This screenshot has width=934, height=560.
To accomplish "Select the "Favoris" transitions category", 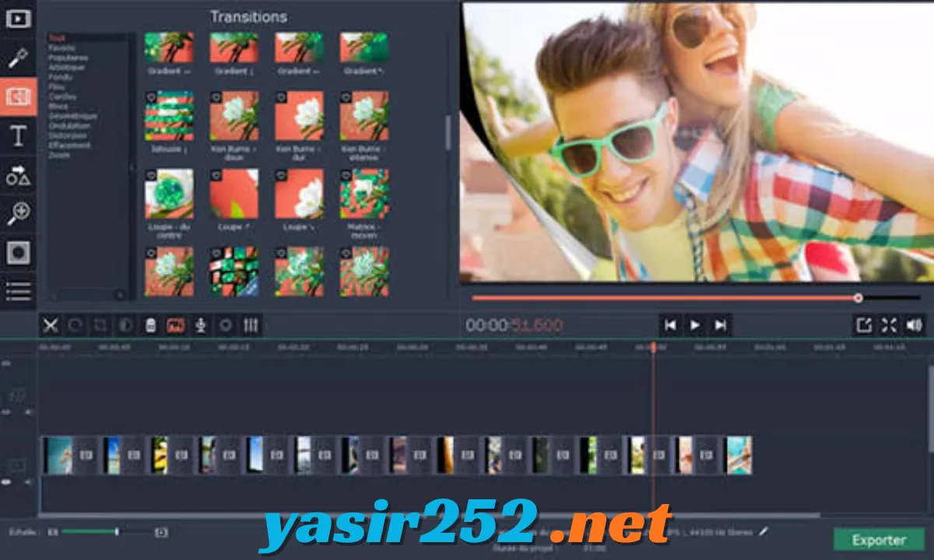I will 62,47.
